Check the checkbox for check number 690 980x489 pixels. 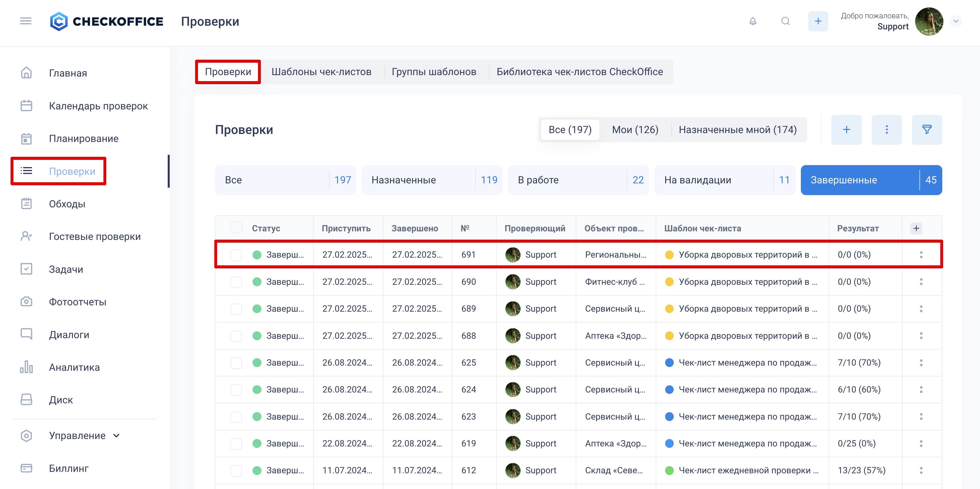(236, 282)
